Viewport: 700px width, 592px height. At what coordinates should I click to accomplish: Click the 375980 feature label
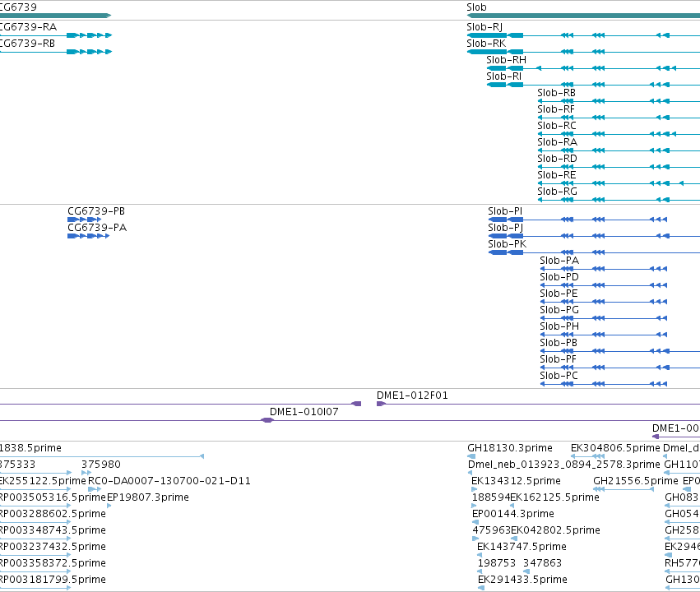pos(101,465)
